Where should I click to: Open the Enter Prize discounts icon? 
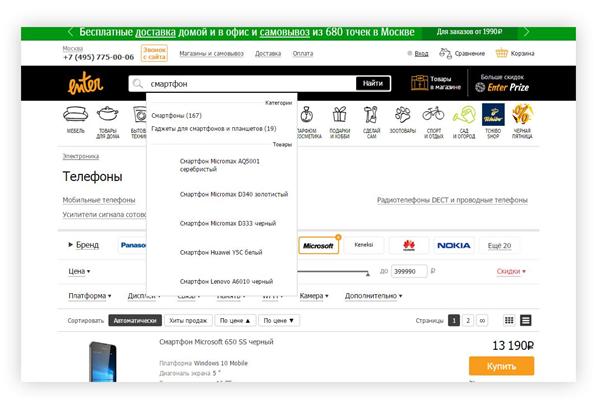point(480,87)
